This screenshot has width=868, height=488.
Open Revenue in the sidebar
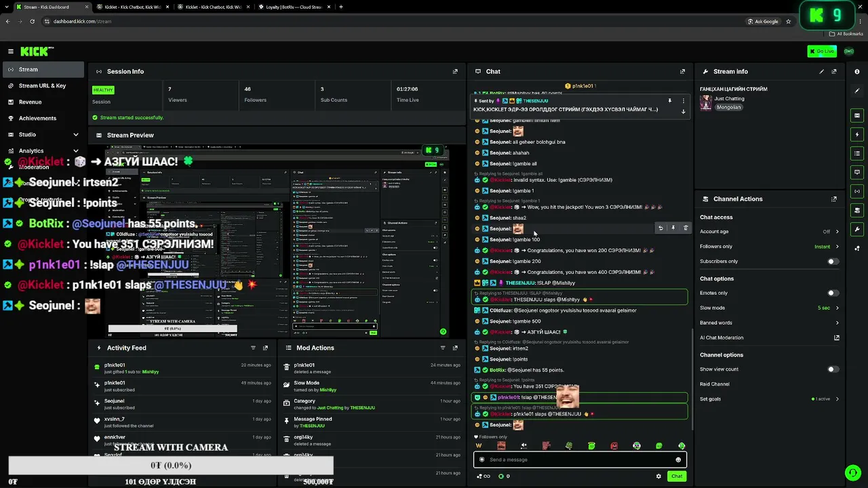click(43, 102)
